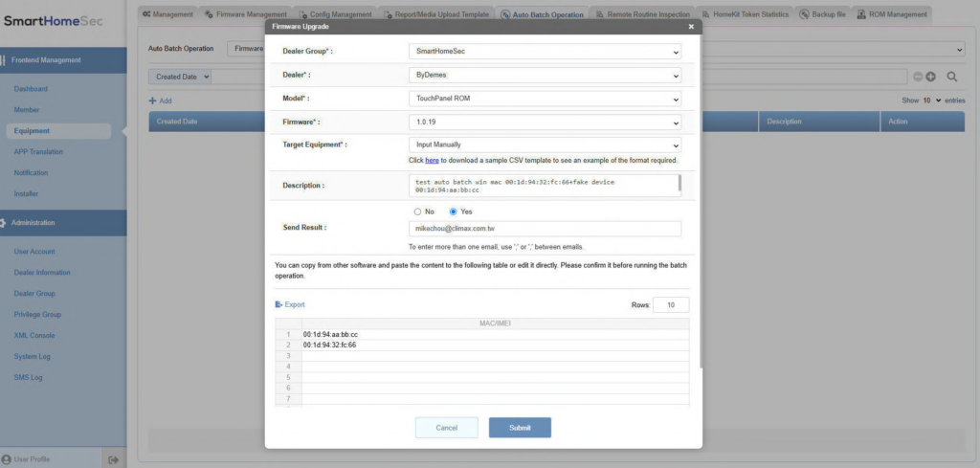Viewport: 980px width, 468px height.
Task: Switch to the Firmware Management tab
Action: pos(246,14)
